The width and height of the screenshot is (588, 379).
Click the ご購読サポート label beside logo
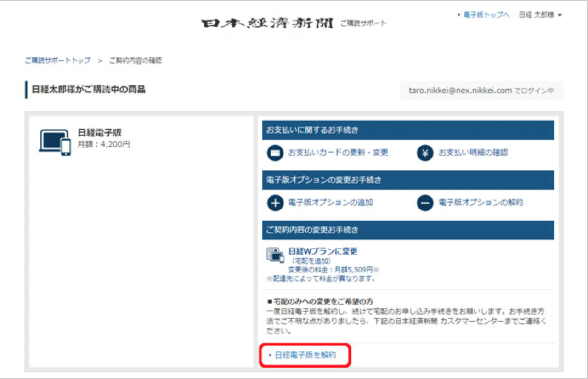click(x=363, y=23)
